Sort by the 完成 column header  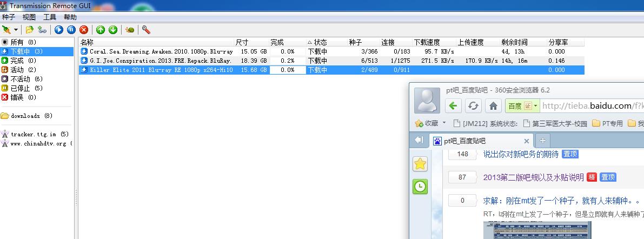click(x=288, y=42)
